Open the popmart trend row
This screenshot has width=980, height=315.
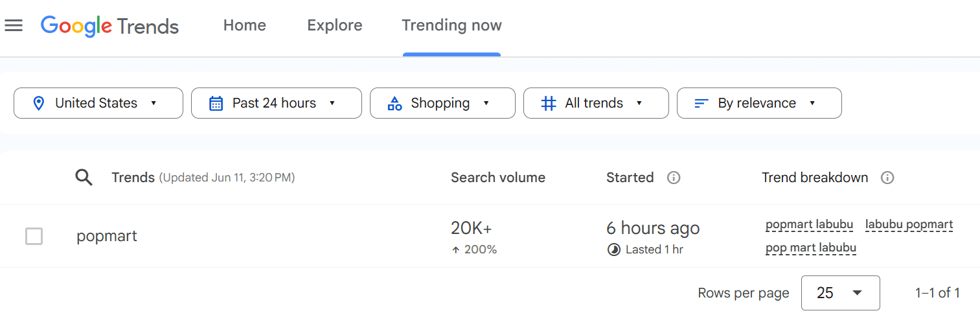(490, 236)
